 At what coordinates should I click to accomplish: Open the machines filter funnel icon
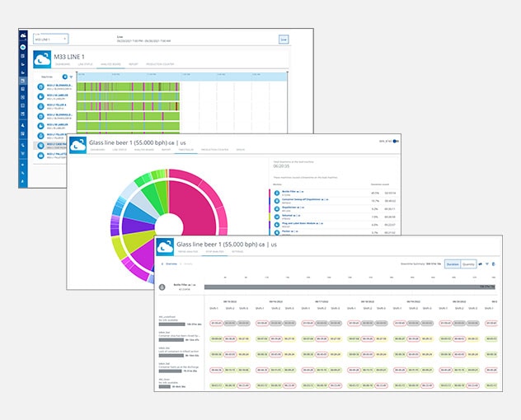tap(71, 77)
